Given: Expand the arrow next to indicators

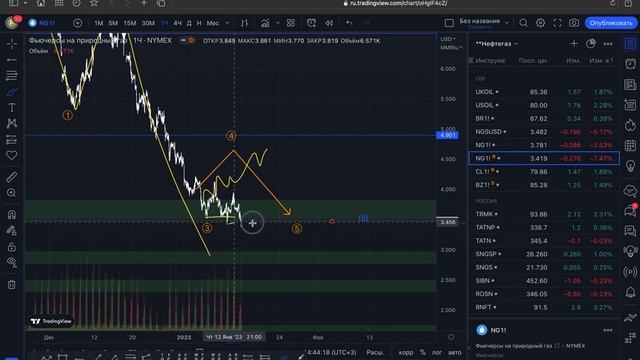Looking at the screenshot, I should pyautogui.click(x=278, y=23).
